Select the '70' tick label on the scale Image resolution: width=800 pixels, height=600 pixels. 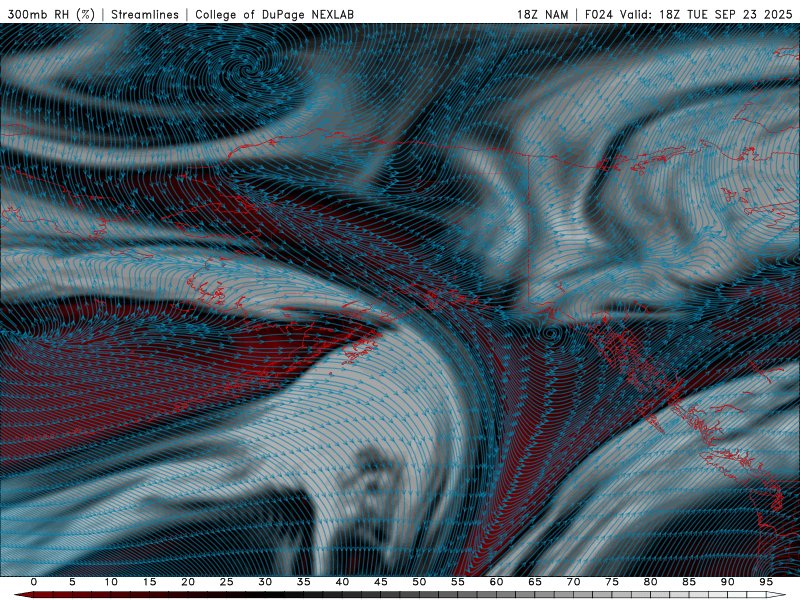(573, 582)
